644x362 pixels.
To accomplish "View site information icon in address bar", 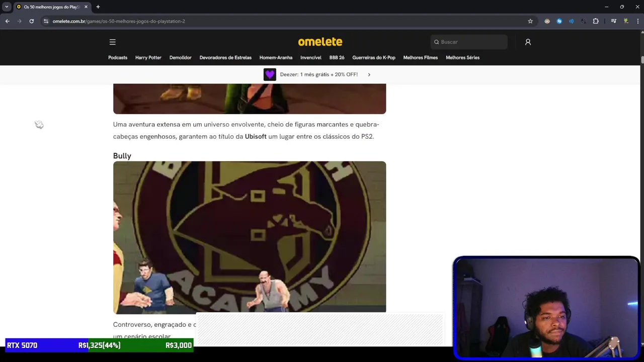I will [x=46, y=21].
